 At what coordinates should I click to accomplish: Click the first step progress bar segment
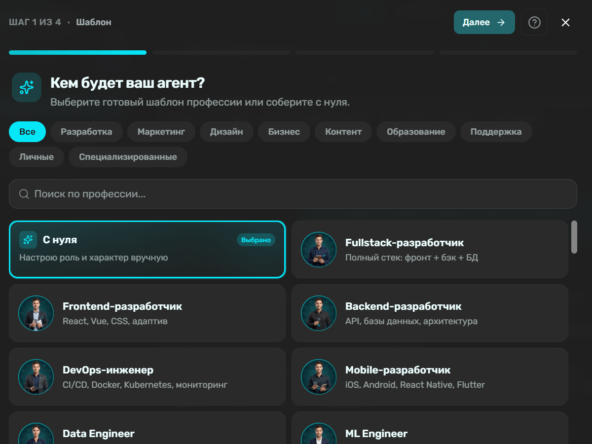[x=78, y=52]
